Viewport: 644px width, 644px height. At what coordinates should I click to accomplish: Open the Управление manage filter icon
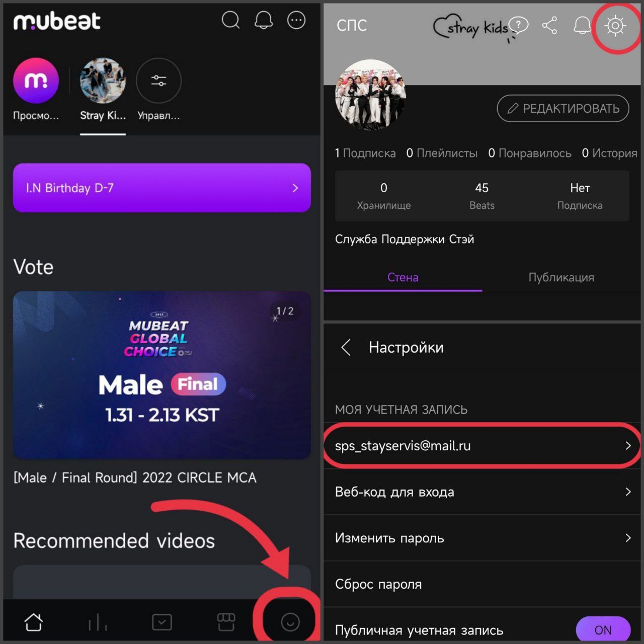pyautogui.click(x=158, y=80)
